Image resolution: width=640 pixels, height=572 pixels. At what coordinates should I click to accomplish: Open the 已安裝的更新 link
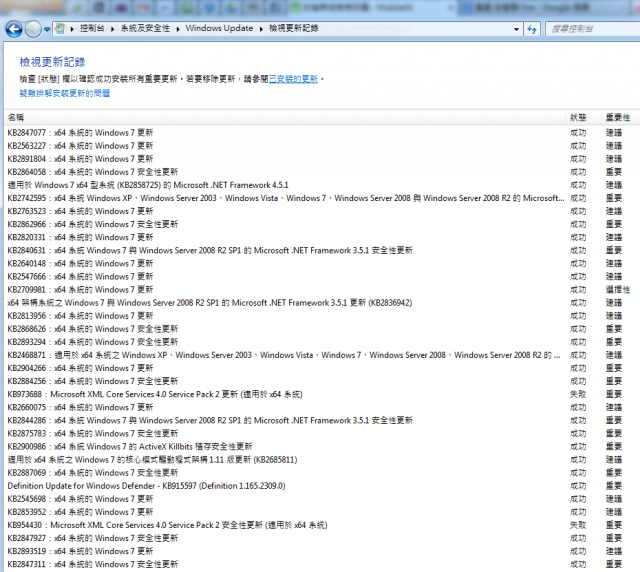(293, 79)
